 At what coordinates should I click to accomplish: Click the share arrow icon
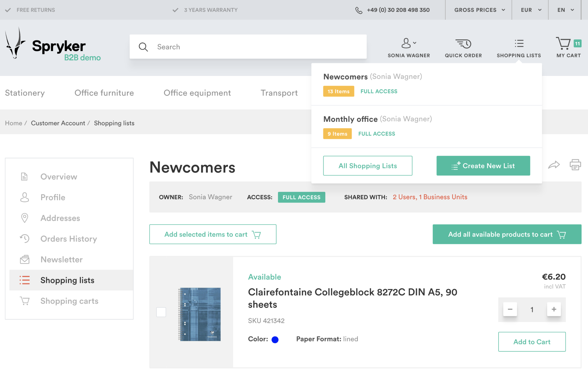[x=554, y=165]
